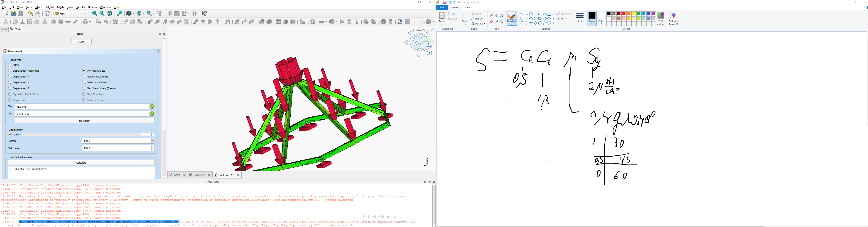The image size is (868, 227).
Task: Switch to the Model tab
Action: (4, 30)
